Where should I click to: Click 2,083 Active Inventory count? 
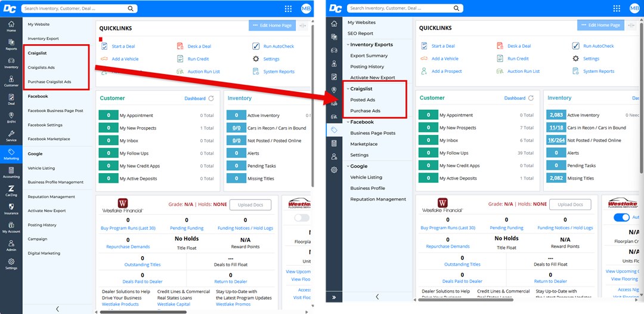(x=556, y=115)
